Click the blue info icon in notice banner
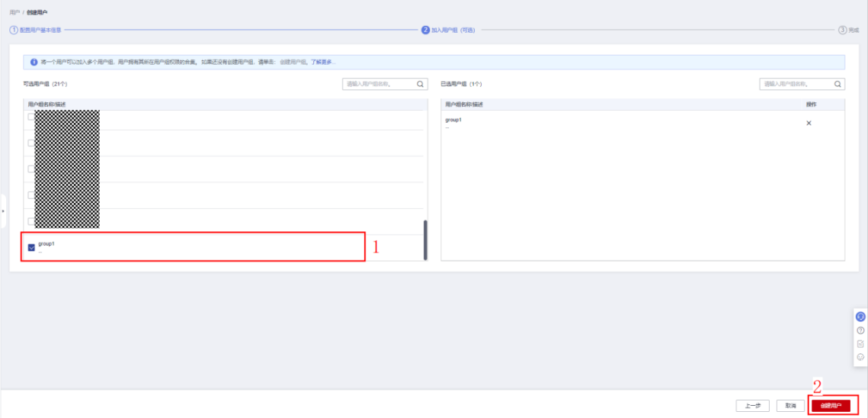The height and width of the screenshot is (418, 868). pos(34,62)
